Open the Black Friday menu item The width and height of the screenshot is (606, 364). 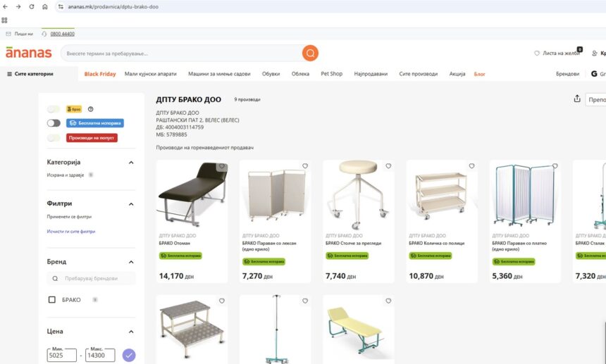pos(100,74)
